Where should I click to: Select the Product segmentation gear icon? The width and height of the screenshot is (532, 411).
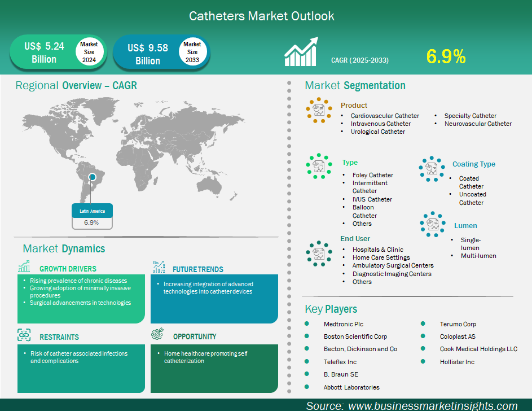[x=319, y=111]
